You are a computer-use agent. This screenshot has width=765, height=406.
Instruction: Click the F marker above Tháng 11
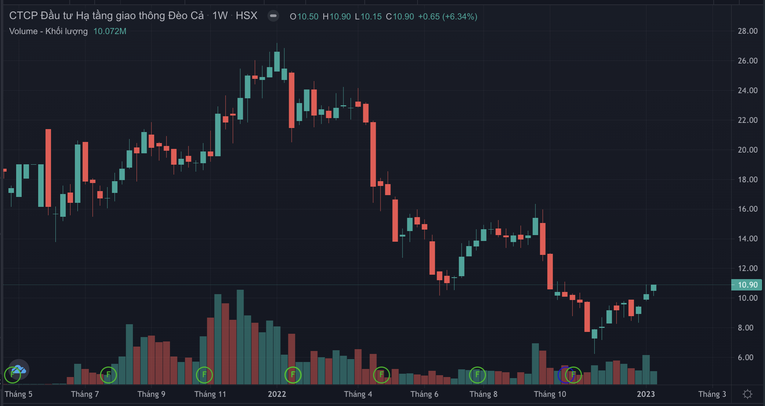tap(204, 375)
